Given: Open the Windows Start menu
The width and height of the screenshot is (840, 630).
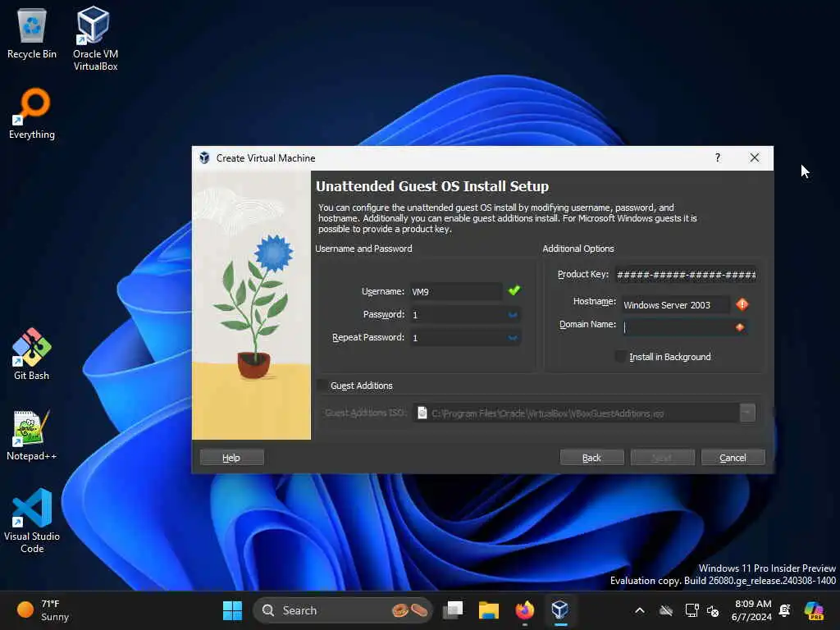Looking at the screenshot, I should (232, 610).
